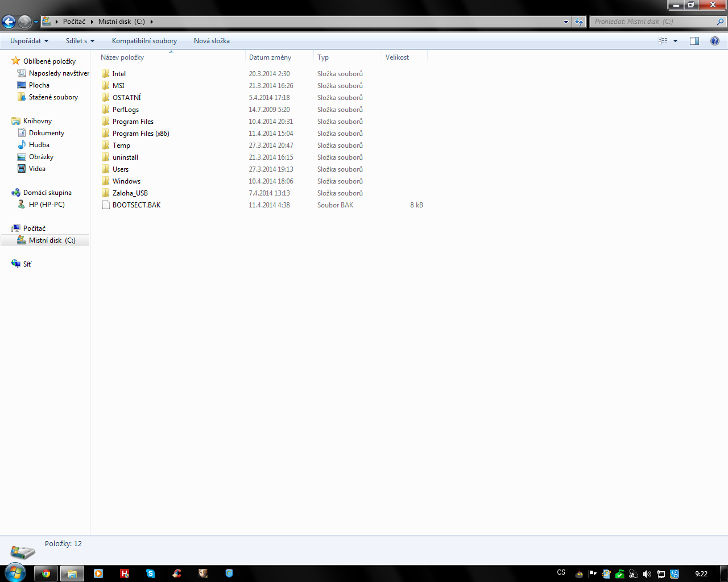Viewport: 728px width, 582px height.
Task: Select the OSTATNÍ folder icon
Action: tap(106, 97)
